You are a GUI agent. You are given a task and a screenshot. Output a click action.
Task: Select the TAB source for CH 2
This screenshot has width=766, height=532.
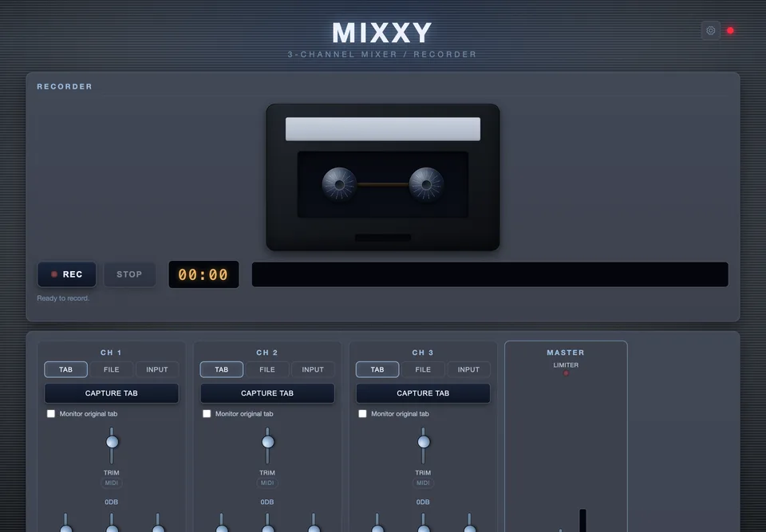222,369
